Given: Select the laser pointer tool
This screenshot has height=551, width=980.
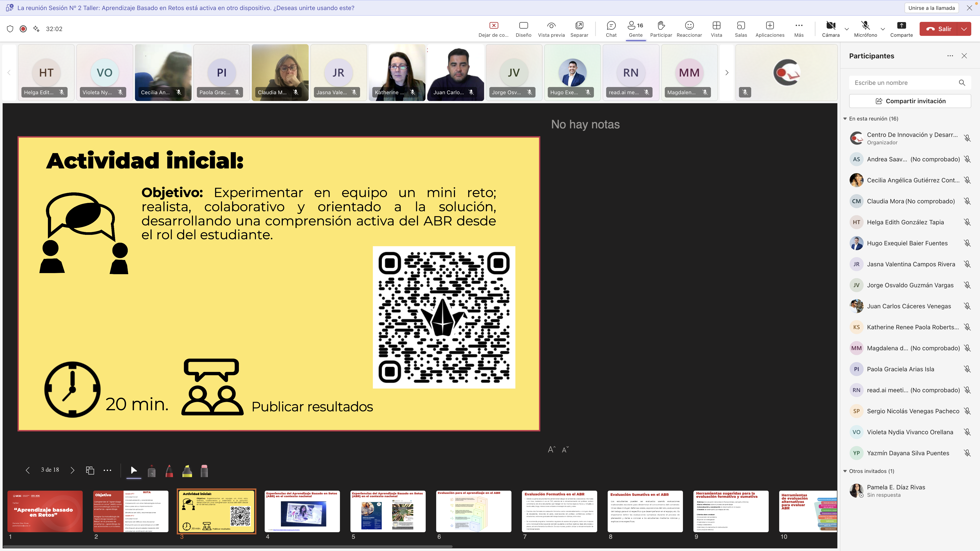Looking at the screenshot, I should [x=151, y=471].
